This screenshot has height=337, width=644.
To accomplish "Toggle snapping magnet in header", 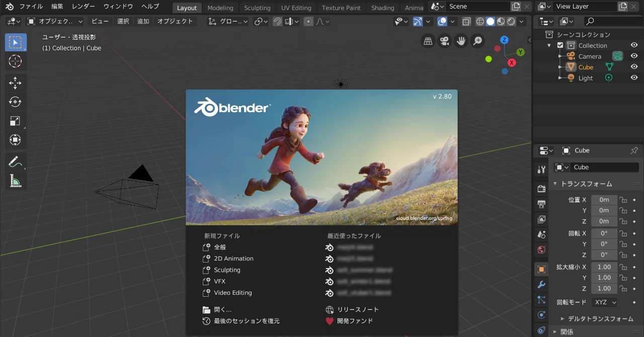I will tap(277, 22).
